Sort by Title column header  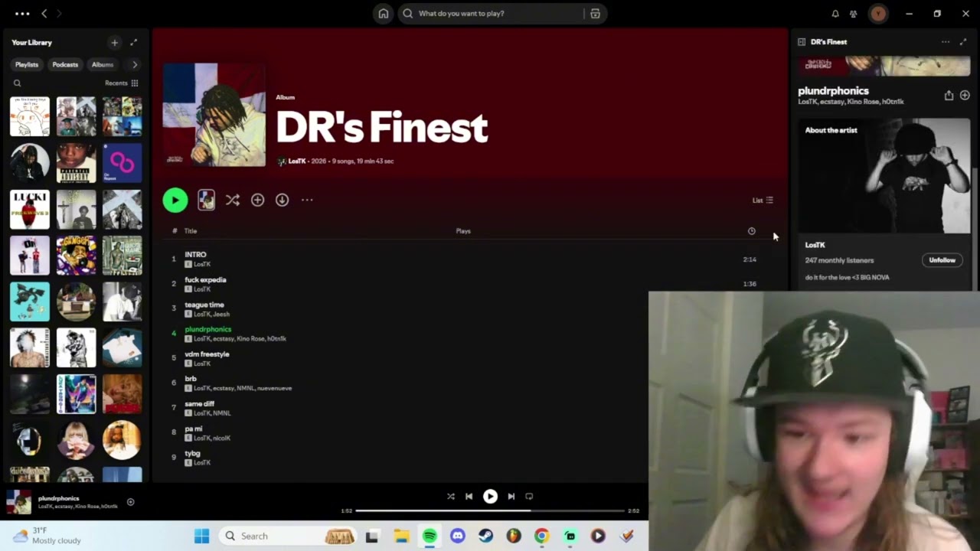click(x=191, y=231)
